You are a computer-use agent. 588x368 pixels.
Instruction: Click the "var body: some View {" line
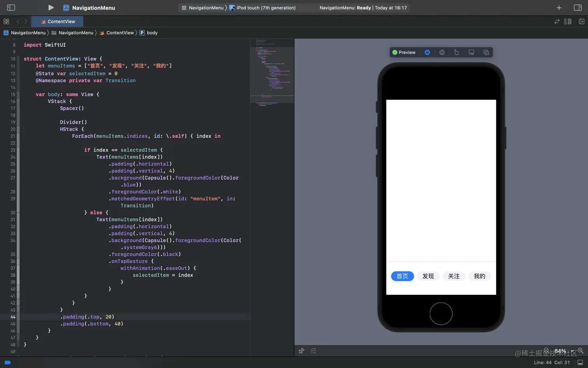67,94
